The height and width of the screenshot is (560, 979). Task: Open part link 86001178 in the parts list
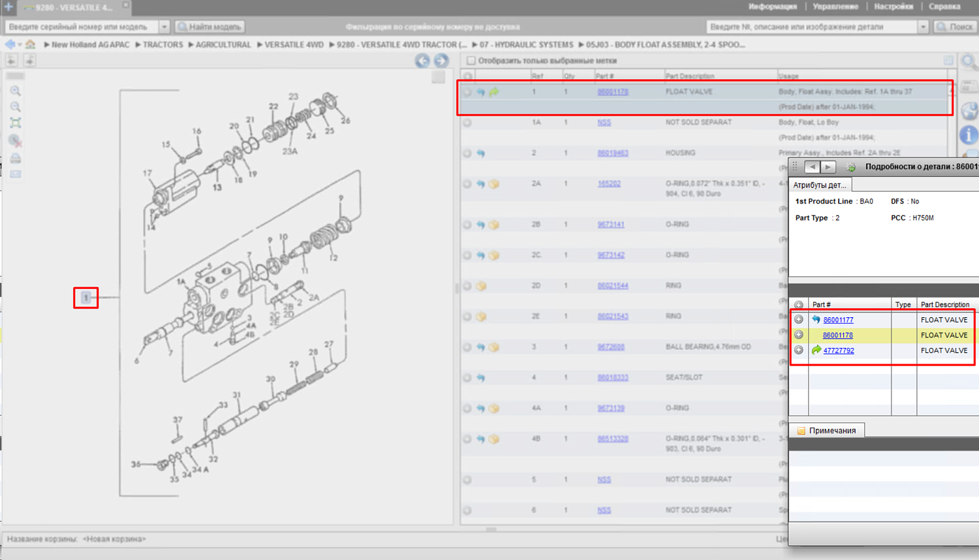[613, 92]
